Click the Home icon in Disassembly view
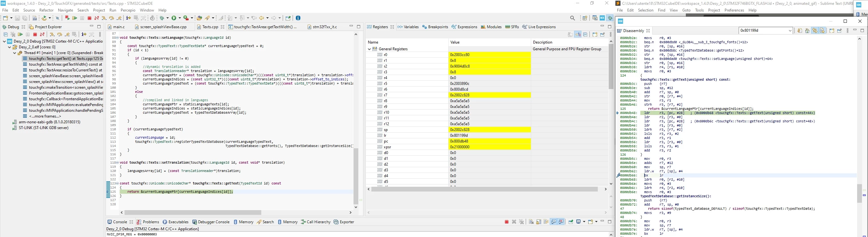 point(807,31)
